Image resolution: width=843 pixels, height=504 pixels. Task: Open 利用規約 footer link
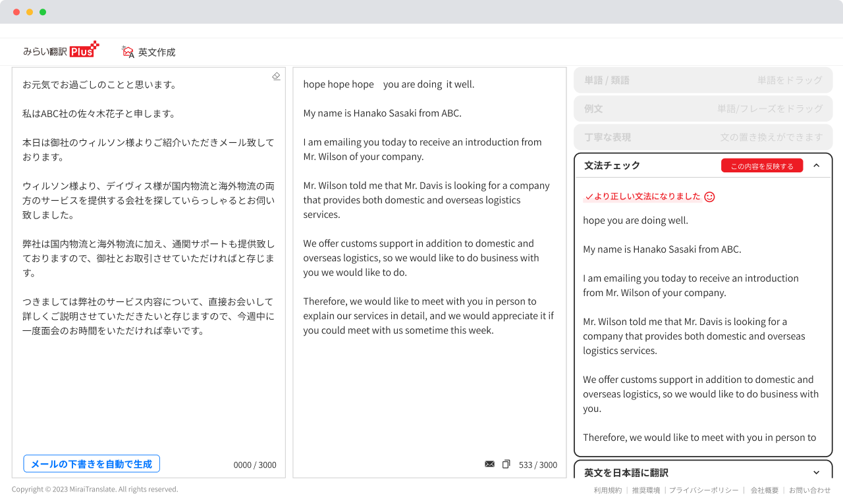coord(607,490)
